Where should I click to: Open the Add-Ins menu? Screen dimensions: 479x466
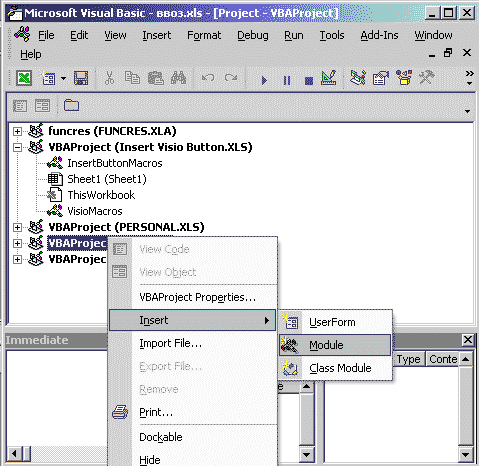[x=379, y=35]
